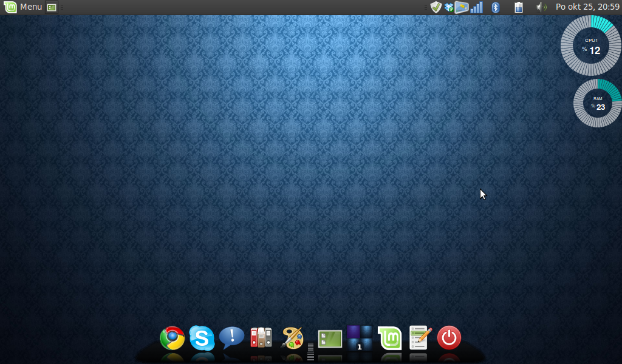Open the clock showing Po okt 25, 20:59
Screen dimensions: 622x364
tap(587, 7)
